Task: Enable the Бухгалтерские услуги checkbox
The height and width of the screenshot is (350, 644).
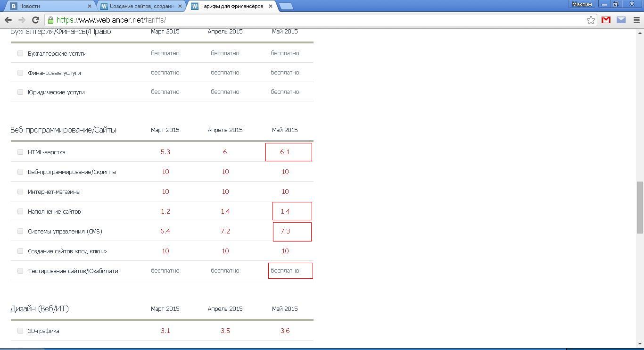Action: point(20,53)
